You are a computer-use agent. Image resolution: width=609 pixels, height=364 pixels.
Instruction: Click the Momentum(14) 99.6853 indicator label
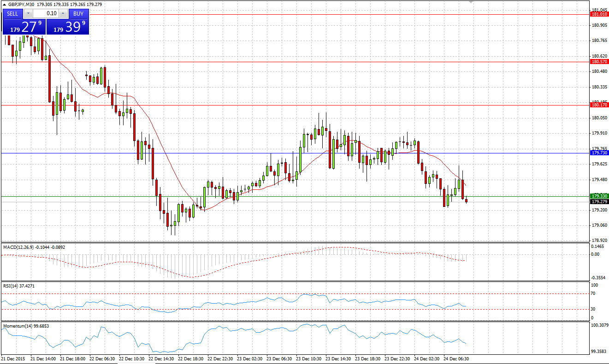26,326
